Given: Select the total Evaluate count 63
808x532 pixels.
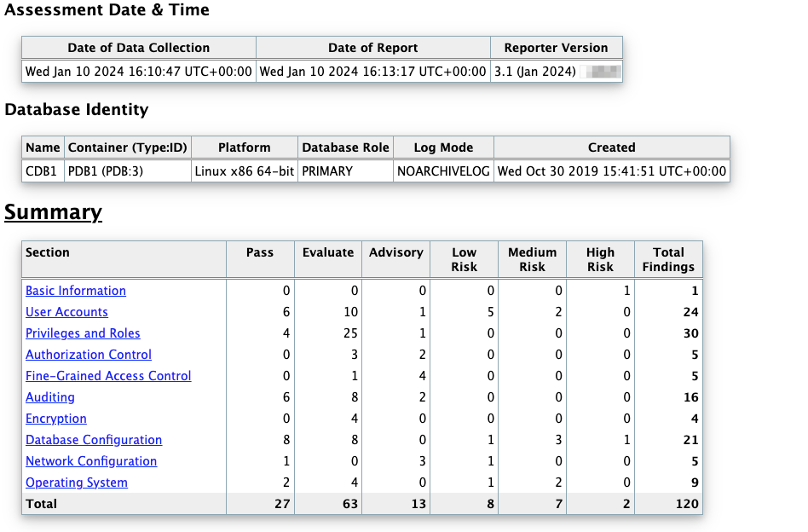Looking at the screenshot, I should pyautogui.click(x=350, y=504).
